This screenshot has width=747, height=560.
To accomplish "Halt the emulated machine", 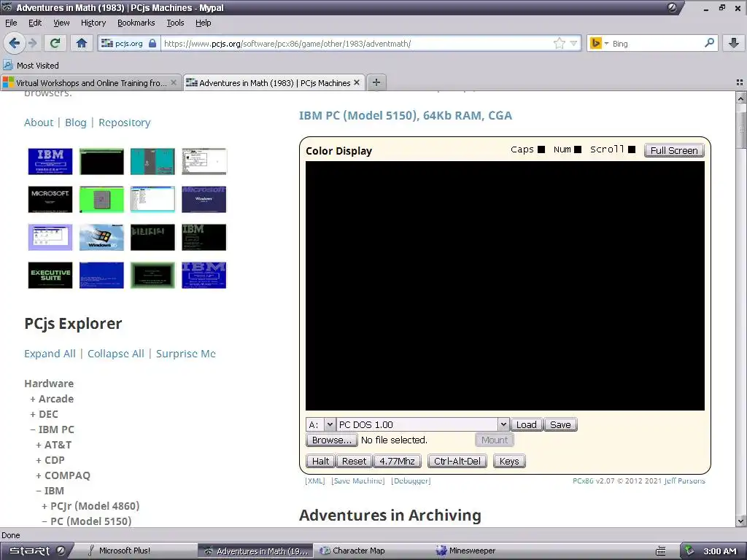I will pyautogui.click(x=321, y=461).
